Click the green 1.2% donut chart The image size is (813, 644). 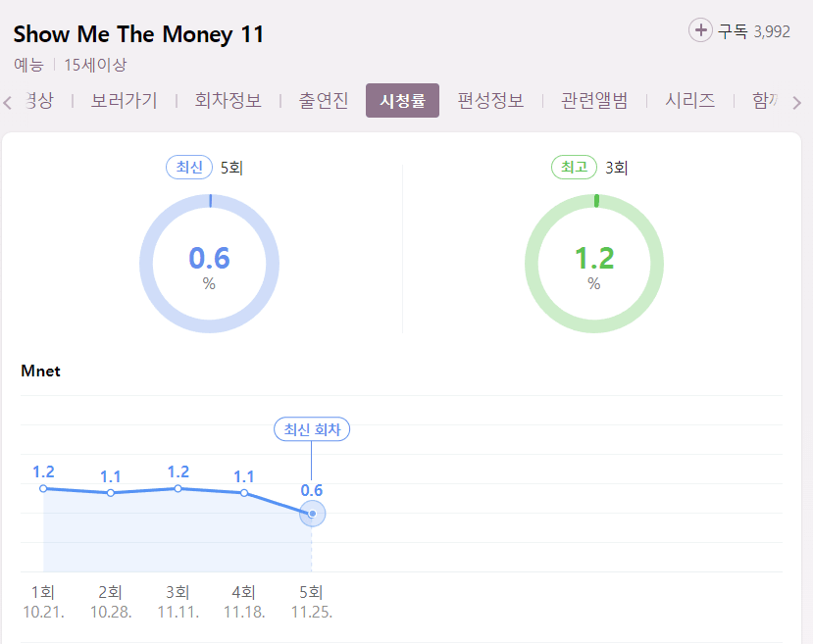pos(594,265)
